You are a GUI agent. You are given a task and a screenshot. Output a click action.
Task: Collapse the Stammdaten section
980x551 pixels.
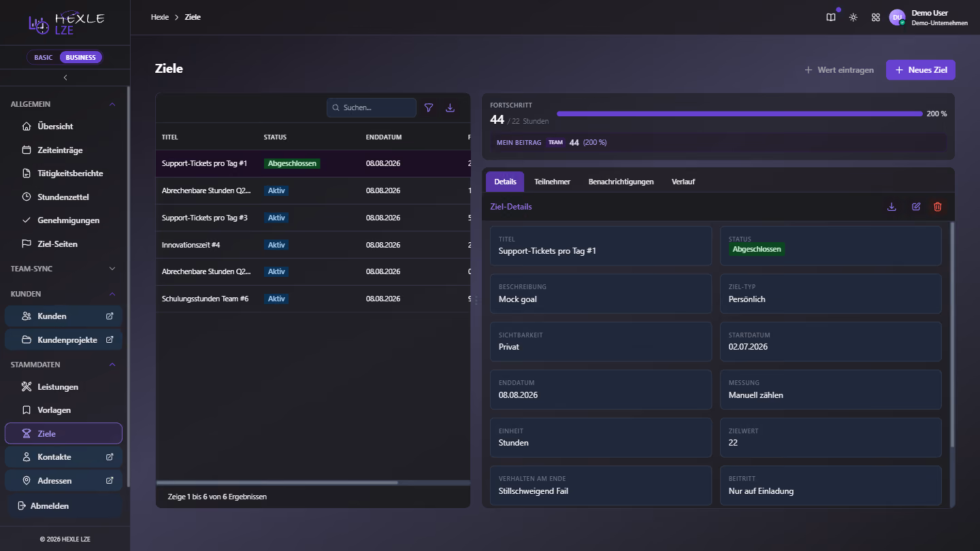point(112,365)
